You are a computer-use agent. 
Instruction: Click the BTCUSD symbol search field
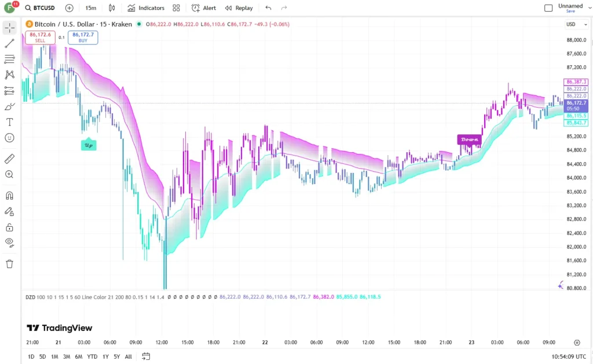[40, 8]
